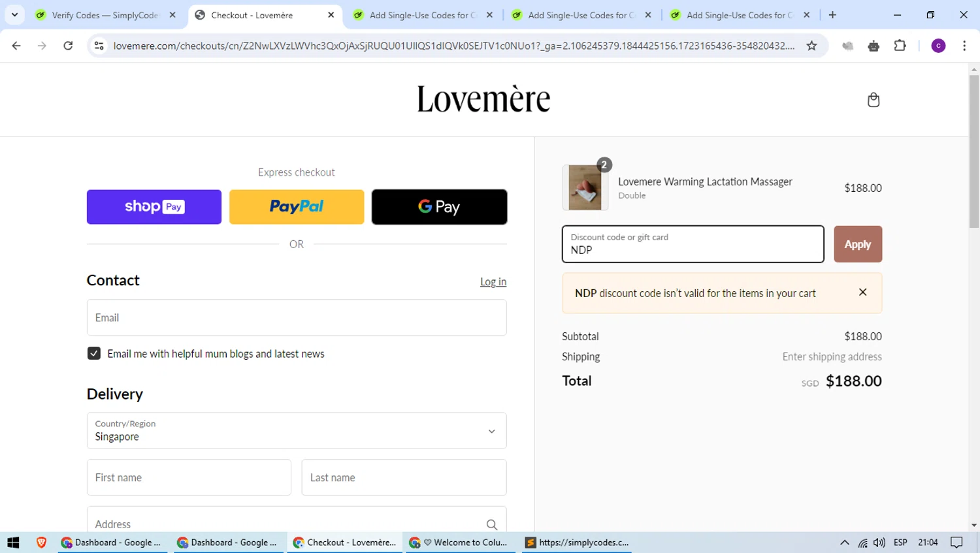The width and height of the screenshot is (980, 553).
Task: Open the profile avatar icon
Action: click(x=938, y=46)
